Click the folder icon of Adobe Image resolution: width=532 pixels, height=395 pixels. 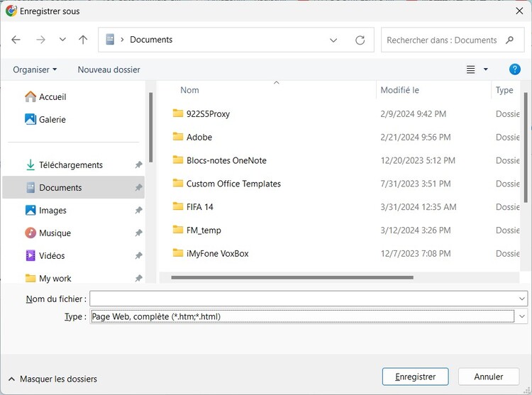pyautogui.click(x=178, y=137)
